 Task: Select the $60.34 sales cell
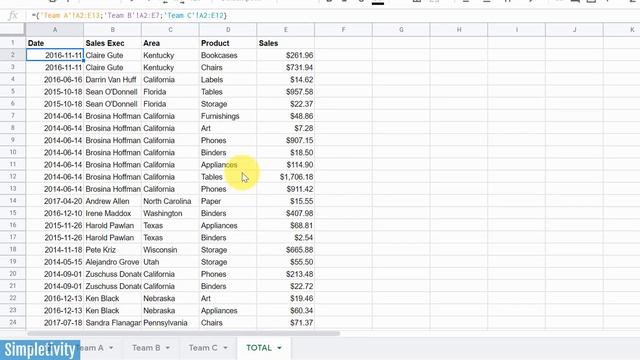tap(286, 311)
